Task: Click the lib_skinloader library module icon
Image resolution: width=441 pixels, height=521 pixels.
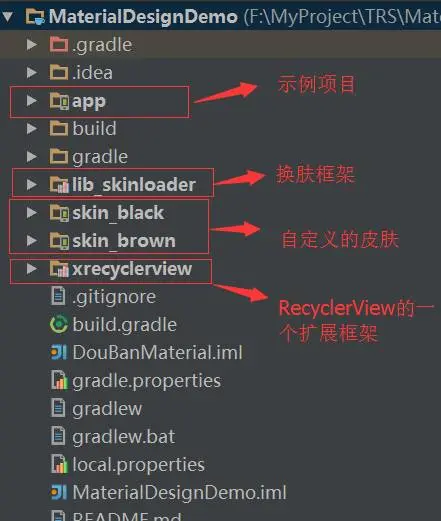Action: [x=59, y=184]
